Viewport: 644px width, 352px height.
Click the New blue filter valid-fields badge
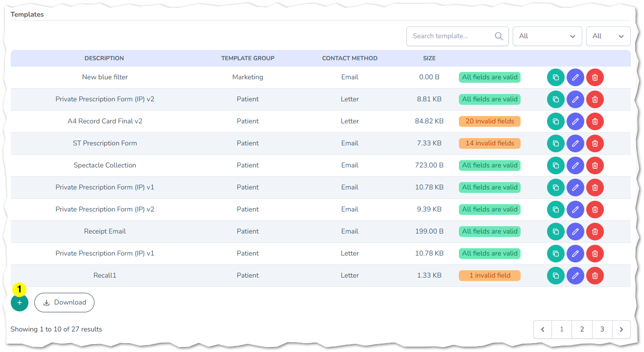pyautogui.click(x=490, y=77)
